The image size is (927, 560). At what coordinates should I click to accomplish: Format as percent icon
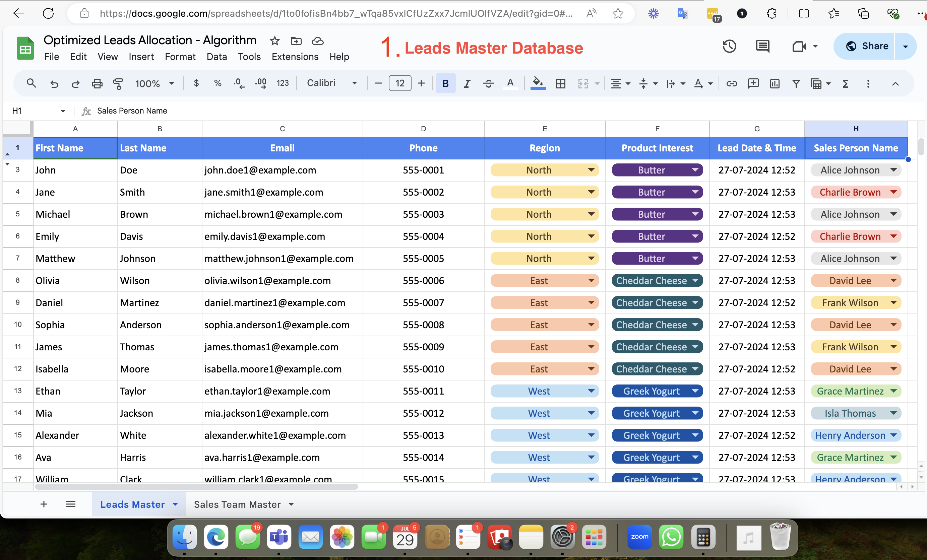[x=218, y=83]
